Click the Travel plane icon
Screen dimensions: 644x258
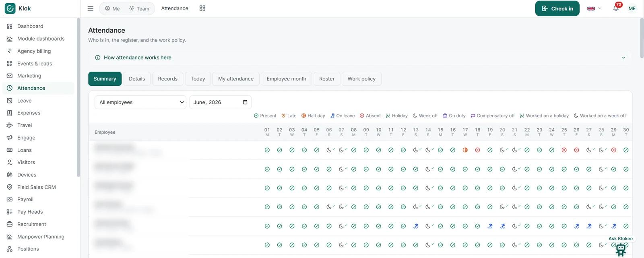click(10, 125)
